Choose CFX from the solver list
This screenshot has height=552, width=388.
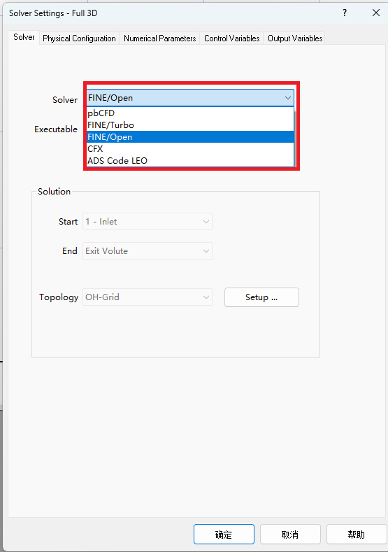[190, 149]
